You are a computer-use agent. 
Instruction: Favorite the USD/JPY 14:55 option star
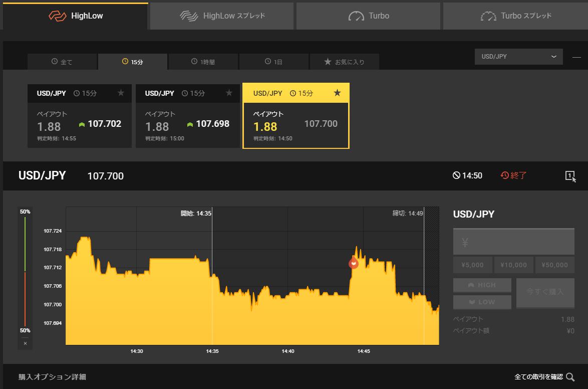(x=121, y=93)
